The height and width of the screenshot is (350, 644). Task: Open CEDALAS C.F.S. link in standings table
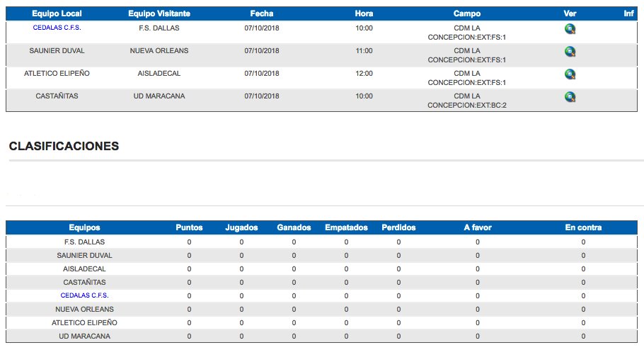click(x=85, y=295)
